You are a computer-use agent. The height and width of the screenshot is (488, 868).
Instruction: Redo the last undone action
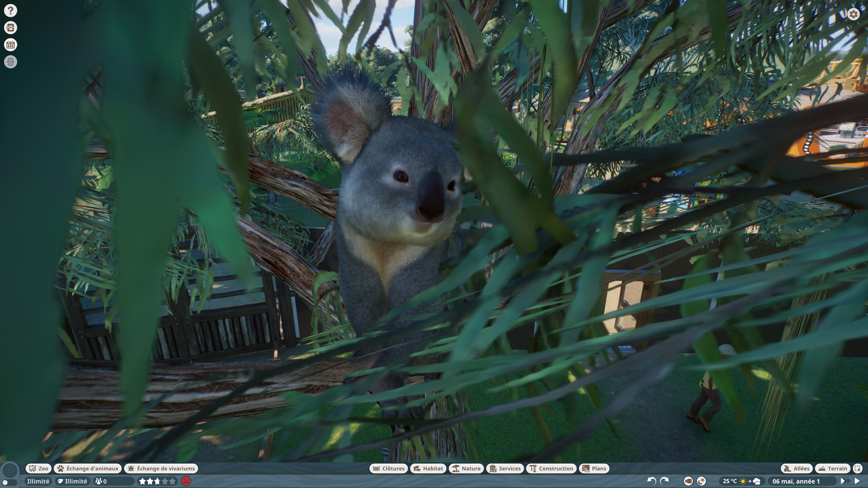pyautogui.click(x=664, y=481)
